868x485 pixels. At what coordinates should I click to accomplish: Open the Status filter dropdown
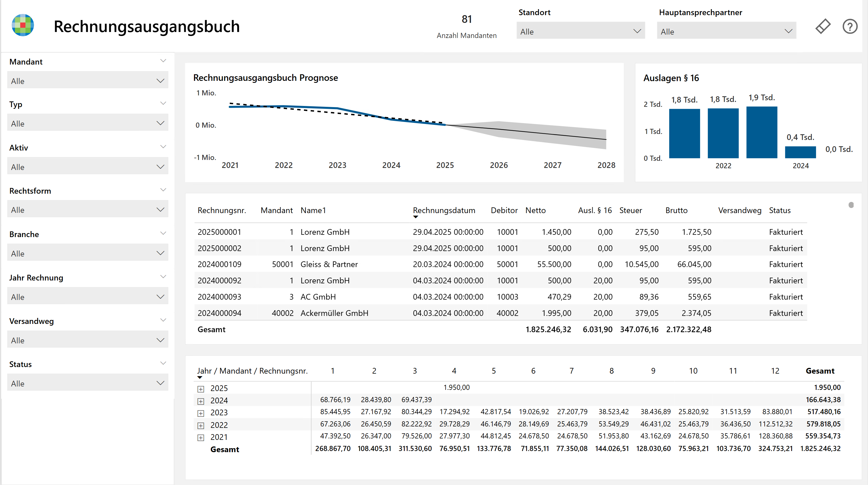tap(88, 382)
